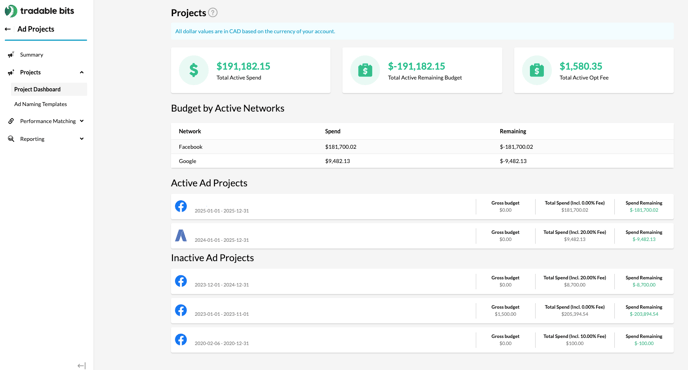
Task: Click the back arrow beside Ad Projects
Action: pos(8,29)
